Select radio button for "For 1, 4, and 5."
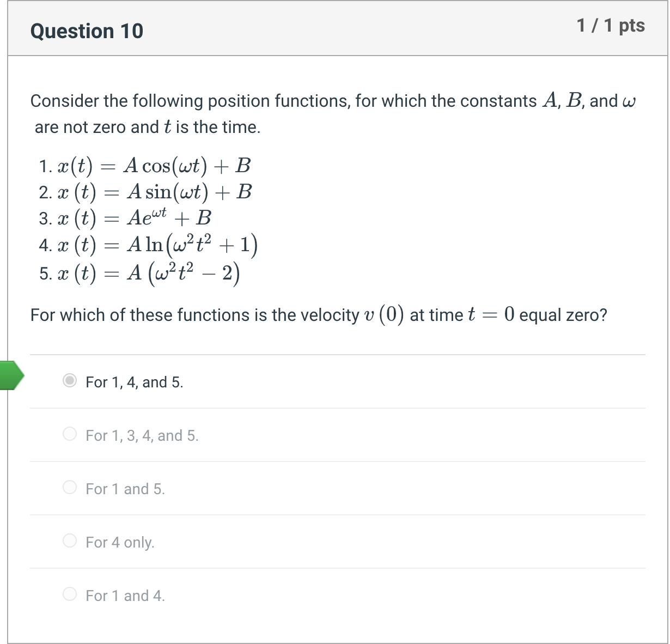Image resolution: width=670 pixels, height=644 pixels. coord(70,382)
